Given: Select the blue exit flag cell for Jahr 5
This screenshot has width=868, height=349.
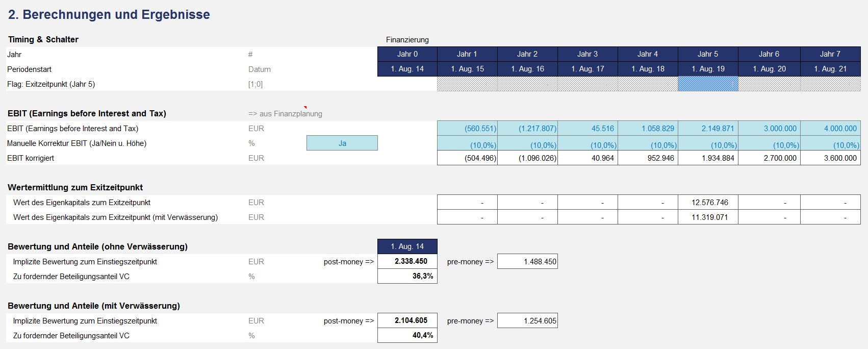Looking at the screenshot, I should (708, 84).
